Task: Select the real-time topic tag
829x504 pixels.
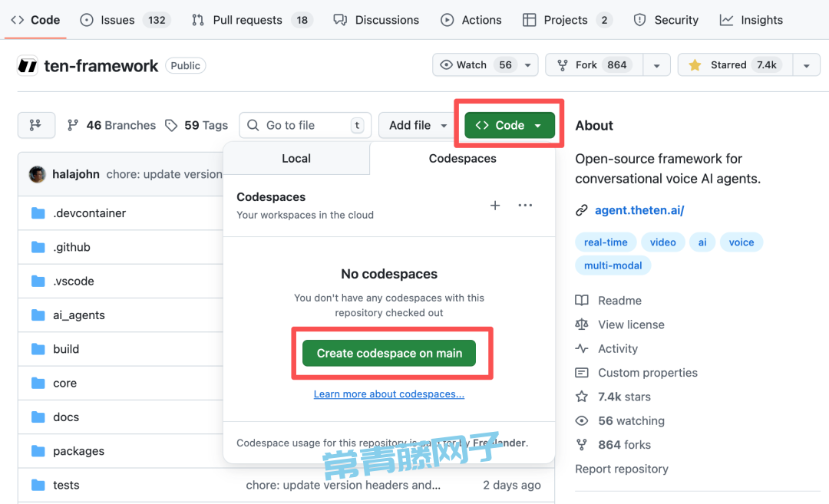Action: (x=606, y=242)
